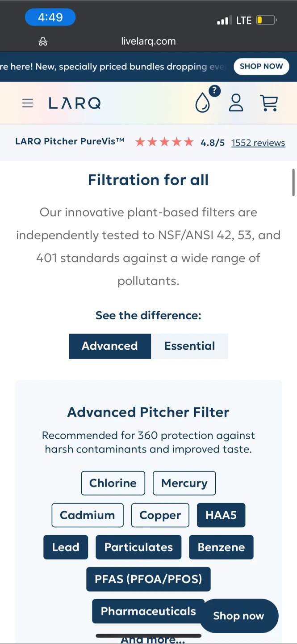Viewport: 297px width, 644px height.
Task: Select the PFAS (PFOA/PFOS) tag
Action: 148,579
